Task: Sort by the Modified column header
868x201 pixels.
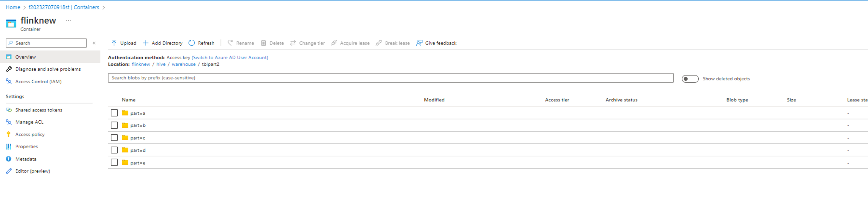Action: pos(434,100)
